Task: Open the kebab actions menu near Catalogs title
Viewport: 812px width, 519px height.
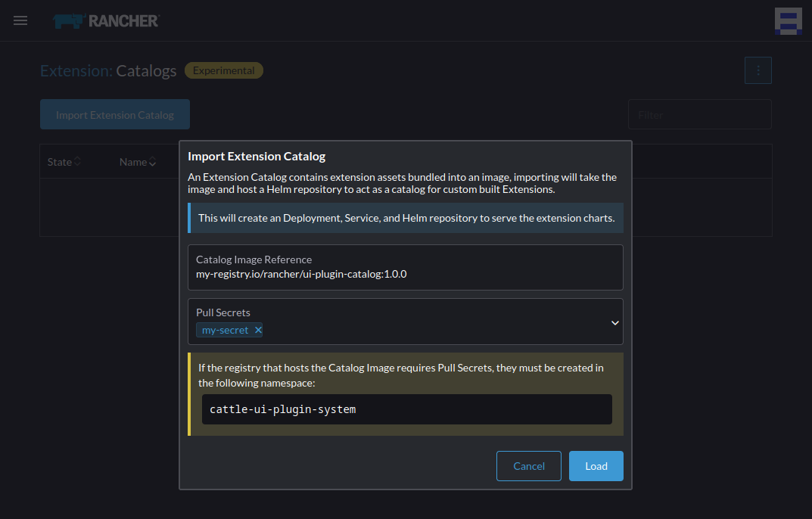Action: [758, 70]
